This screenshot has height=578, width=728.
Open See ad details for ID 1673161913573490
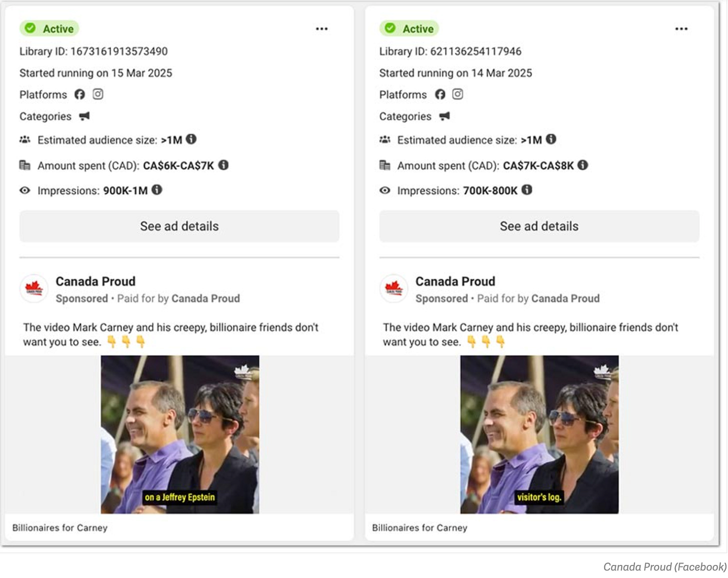click(x=179, y=226)
